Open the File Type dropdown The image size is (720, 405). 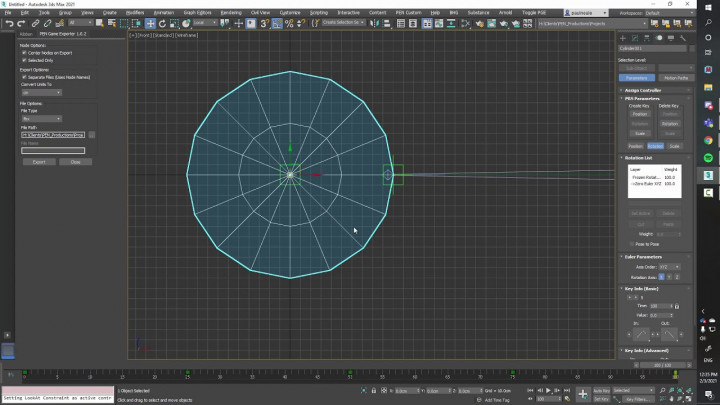[41, 119]
